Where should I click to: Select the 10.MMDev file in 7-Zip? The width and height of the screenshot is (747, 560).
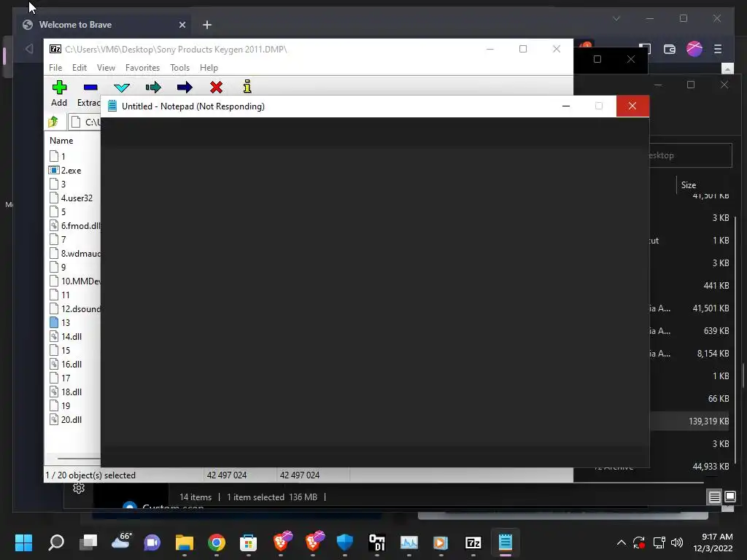(75, 281)
